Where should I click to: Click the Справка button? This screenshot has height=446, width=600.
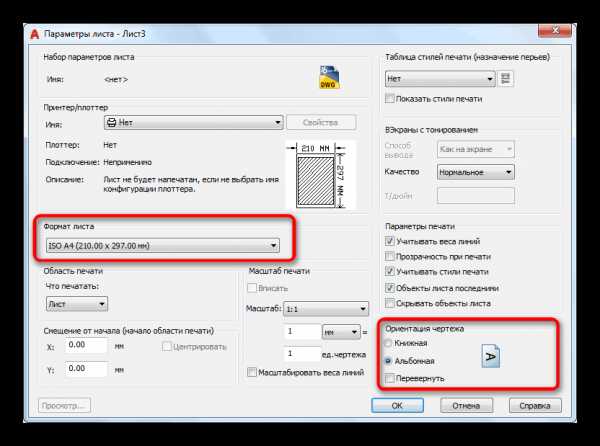click(535, 405)
